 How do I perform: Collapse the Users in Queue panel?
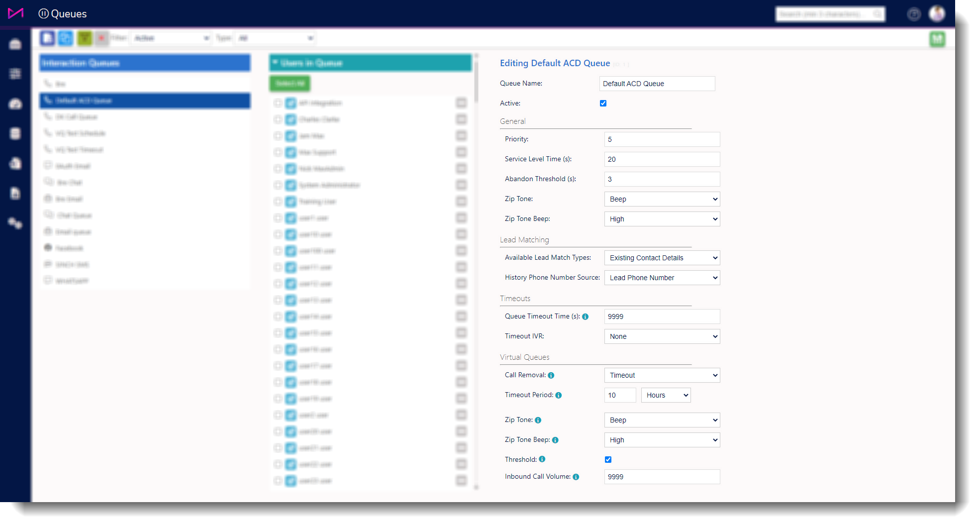pyautogui.click(x=275, y=63)
